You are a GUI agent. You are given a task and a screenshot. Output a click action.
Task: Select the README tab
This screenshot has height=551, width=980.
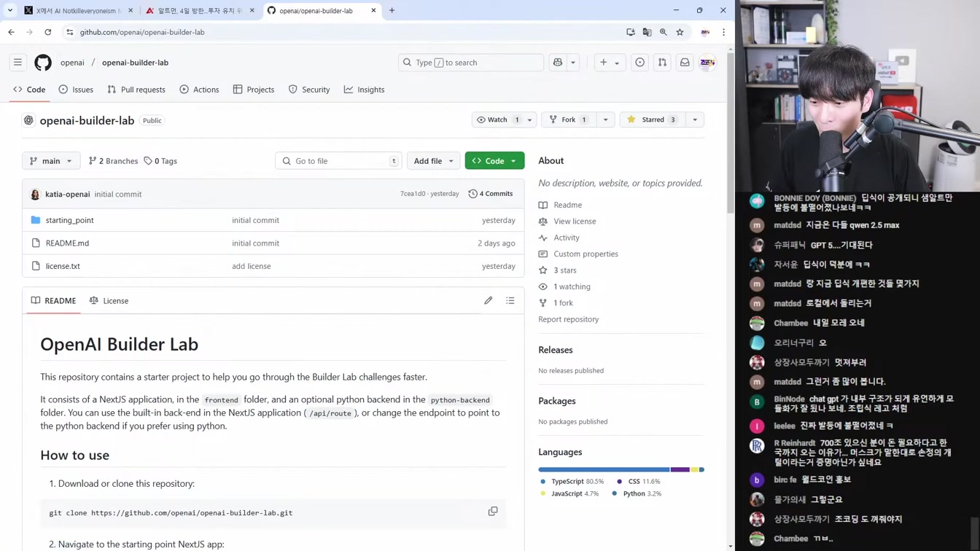click(53, 301)
